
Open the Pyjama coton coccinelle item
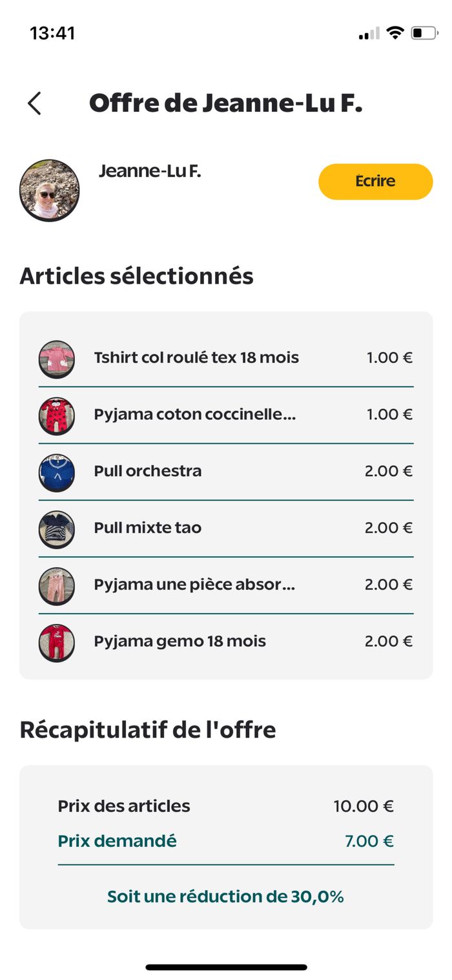pyautogui.click(x=194, y=415)
